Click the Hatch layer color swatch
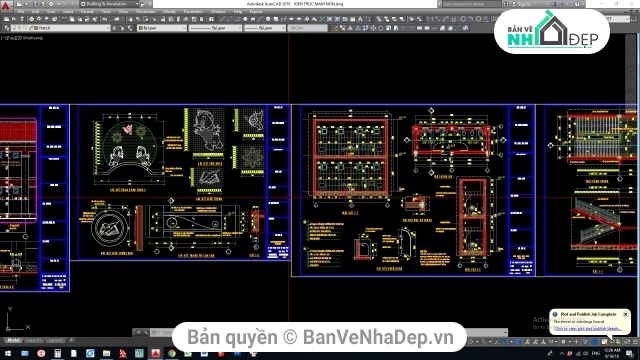Viewport: 640px width, 360px height. point(36,28)
